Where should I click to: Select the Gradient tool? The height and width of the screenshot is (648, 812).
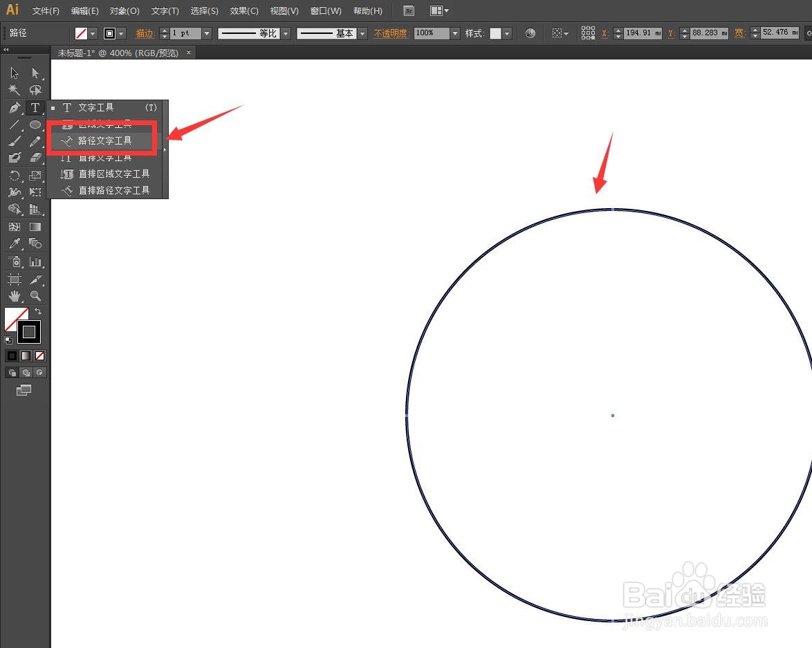click(x=35, y=227)
